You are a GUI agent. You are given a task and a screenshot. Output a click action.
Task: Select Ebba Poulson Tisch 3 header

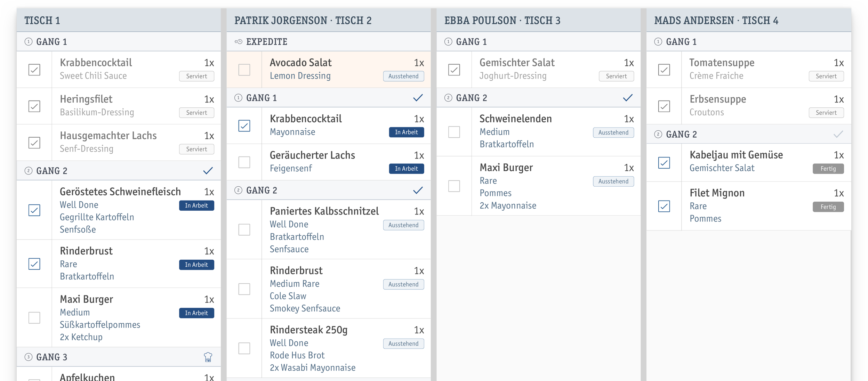(502, 21)
